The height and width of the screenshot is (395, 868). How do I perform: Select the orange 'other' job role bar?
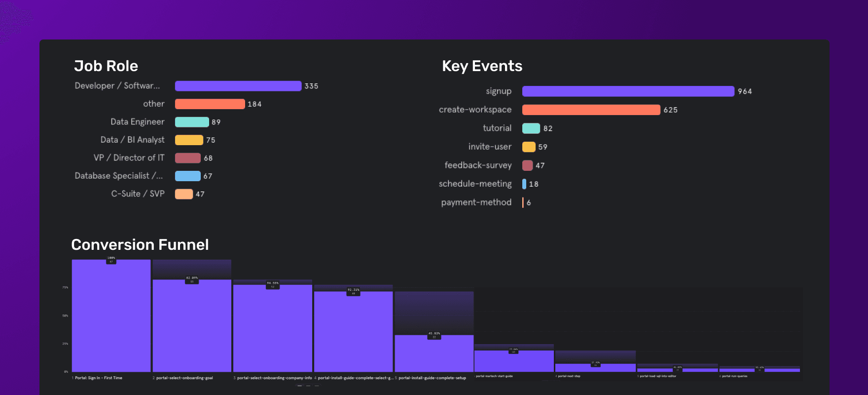point(210,104)
